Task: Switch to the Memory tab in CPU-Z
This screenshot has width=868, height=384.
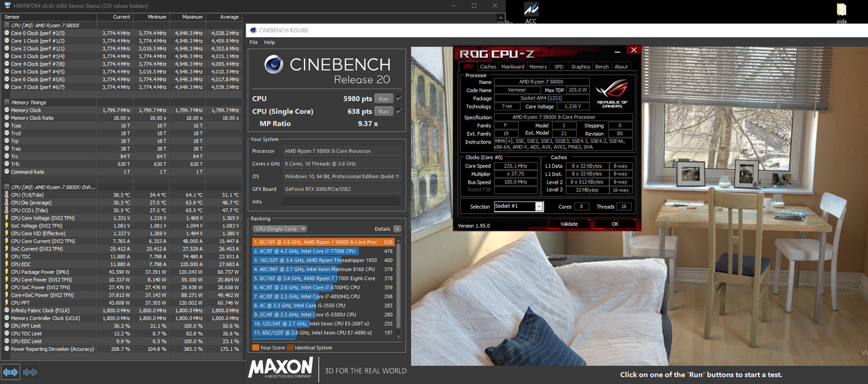Action: (x=538, y=66)
